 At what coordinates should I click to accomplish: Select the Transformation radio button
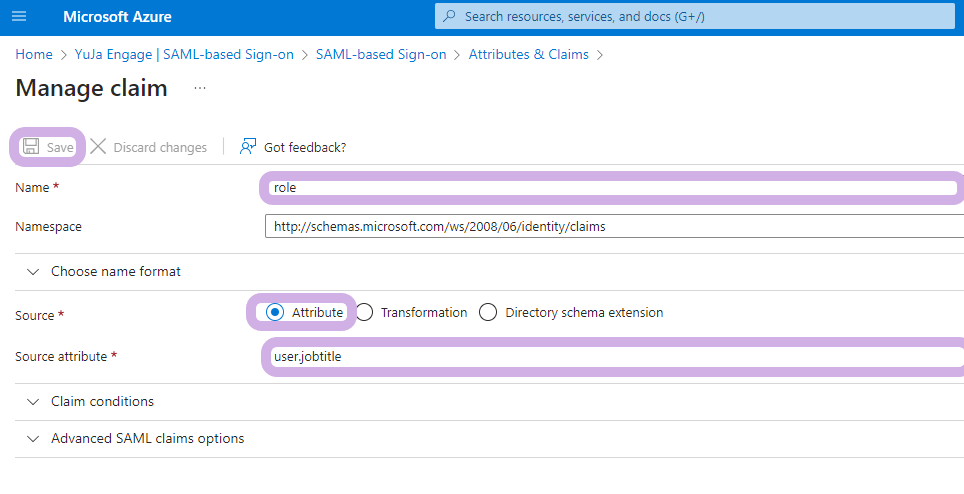(365, 313)
